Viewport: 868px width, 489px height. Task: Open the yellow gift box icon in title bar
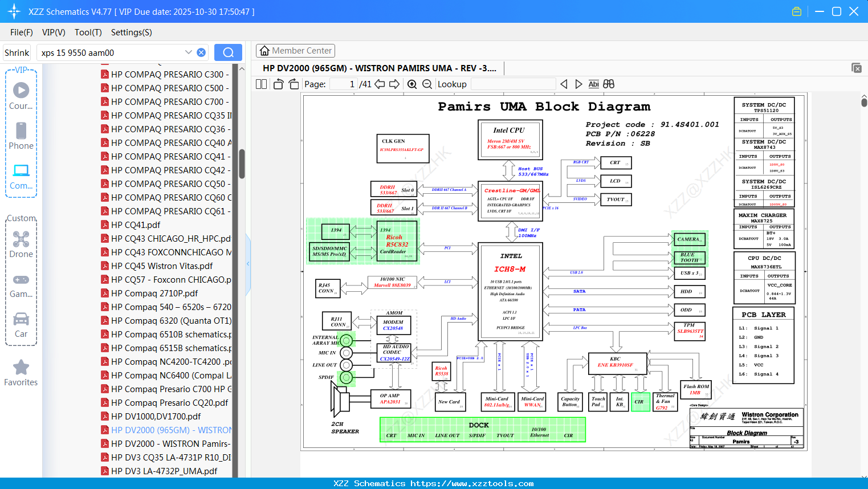coord(797,11)
